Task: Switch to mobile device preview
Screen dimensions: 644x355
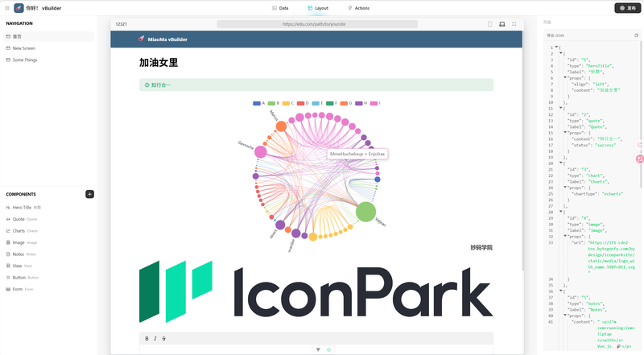Action: (x=490, y=24)
